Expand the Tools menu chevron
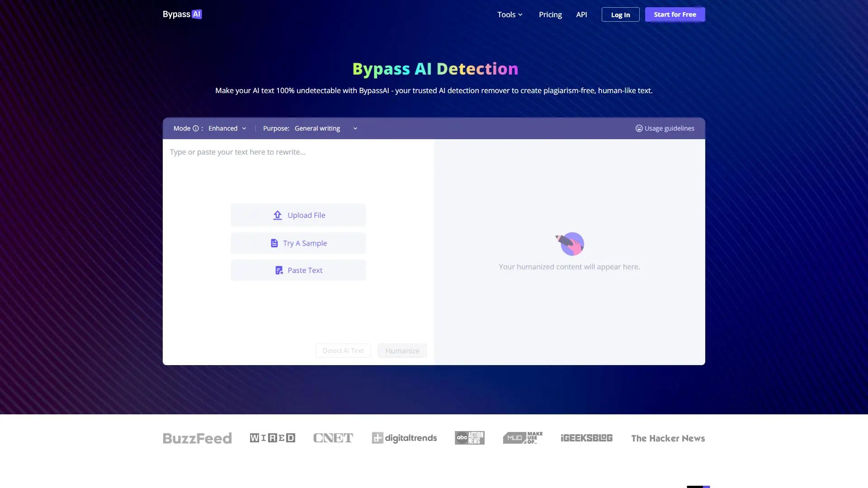The height and width of the screenshot is (488, 868). [x=520, y=14]
